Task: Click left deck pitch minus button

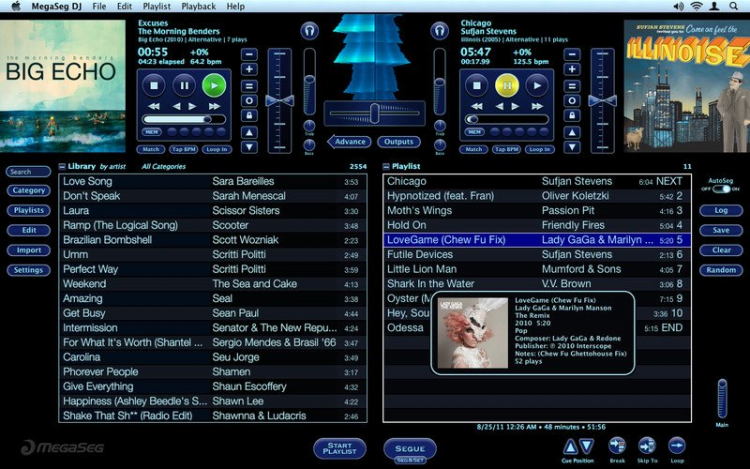Action: (x=249, y=55)
